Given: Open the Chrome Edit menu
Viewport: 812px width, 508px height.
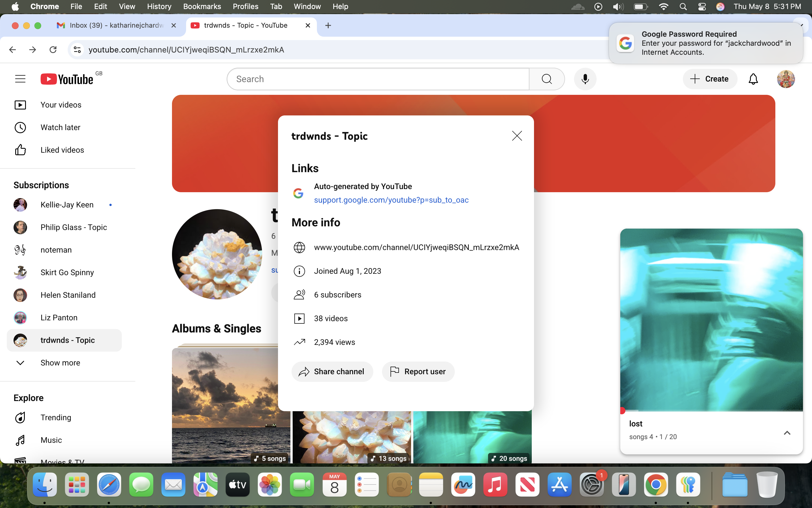Looking at the screenshot, I should 100,6.
